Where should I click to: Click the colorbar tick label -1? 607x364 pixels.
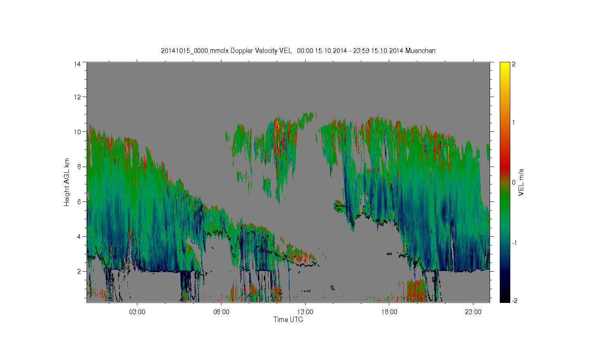(x=514, y=243)
